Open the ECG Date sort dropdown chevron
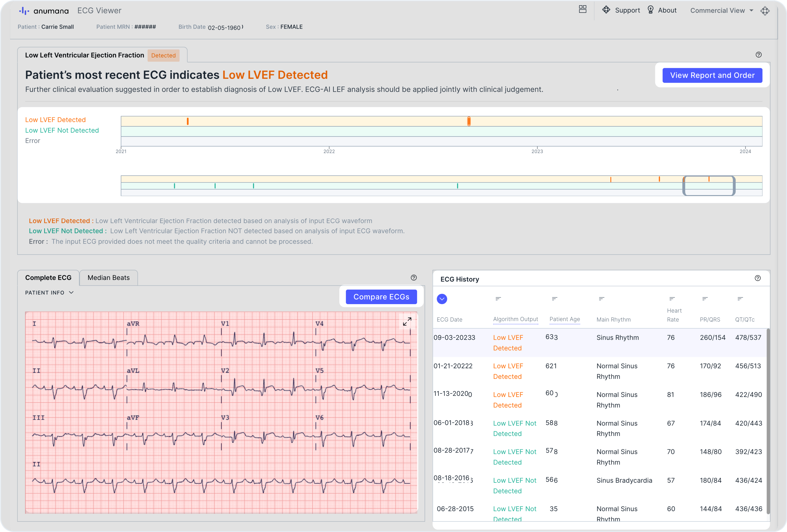 (x=442, y=299)
